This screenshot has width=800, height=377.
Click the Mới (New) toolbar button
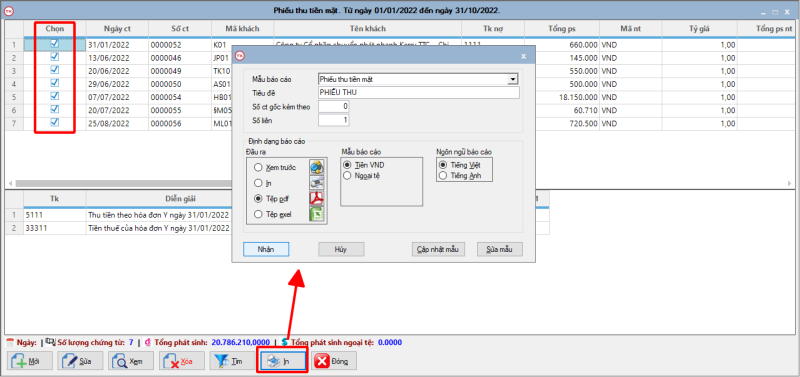[30, 361]
